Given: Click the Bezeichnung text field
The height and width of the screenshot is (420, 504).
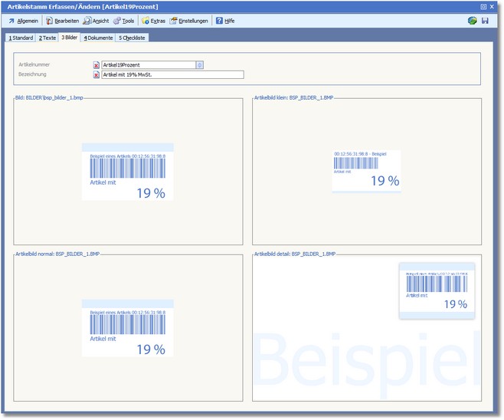Looking at the screenshot, I should (172, 75).
